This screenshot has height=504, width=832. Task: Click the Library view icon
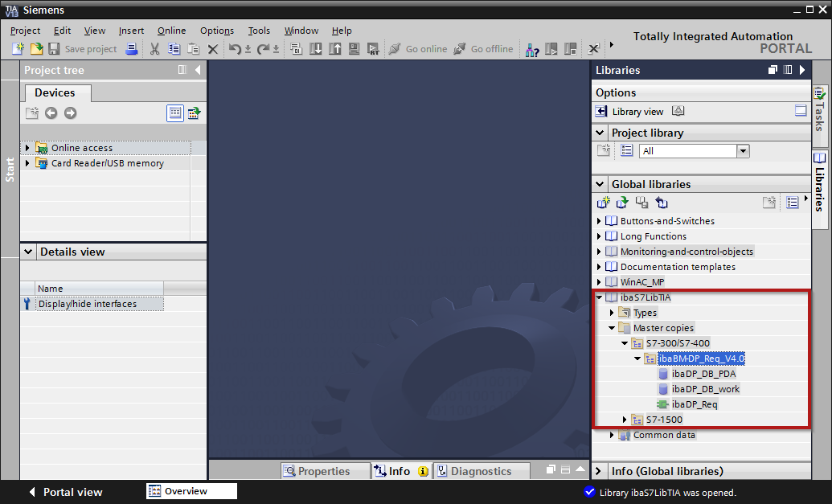[601, 112]
